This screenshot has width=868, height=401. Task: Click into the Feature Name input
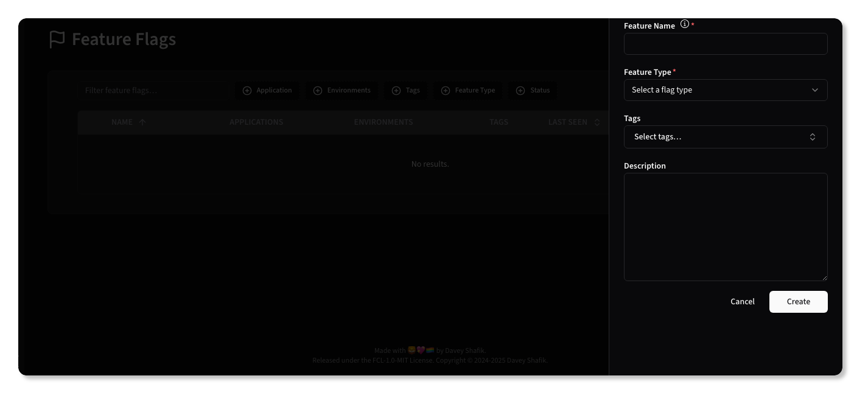pos(726,43)
